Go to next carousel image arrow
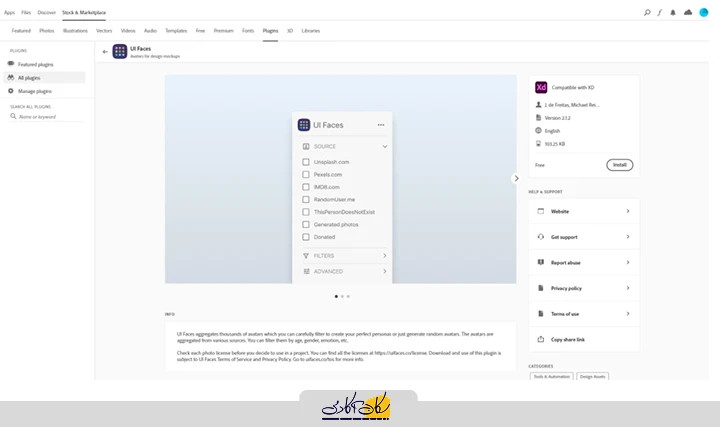 coord(516,178)
